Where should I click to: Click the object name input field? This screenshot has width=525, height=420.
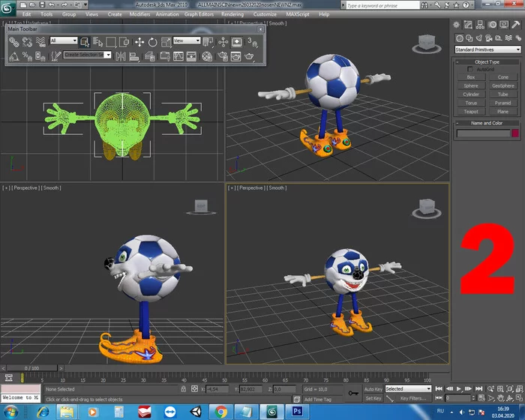click(484, 133)
